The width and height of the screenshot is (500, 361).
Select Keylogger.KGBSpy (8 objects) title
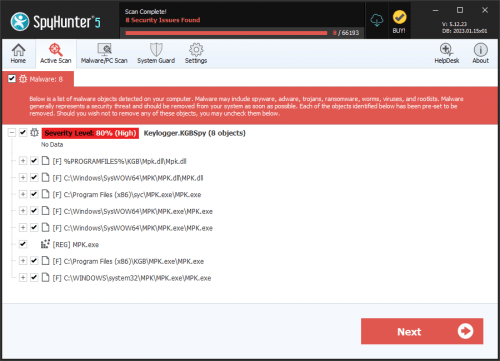click(194, 133)
